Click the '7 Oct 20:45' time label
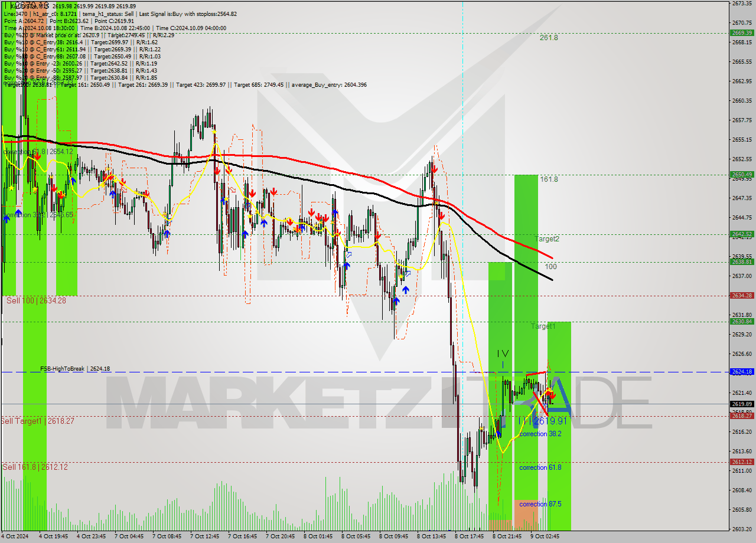Screen dimensions: 756x543 click(x=280, y=537)
